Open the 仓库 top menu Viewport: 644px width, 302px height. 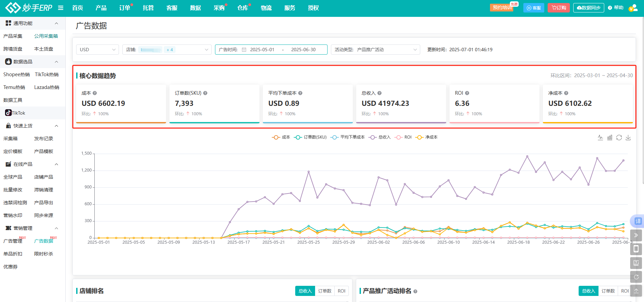pyautogui.click(x=243, y=8)
